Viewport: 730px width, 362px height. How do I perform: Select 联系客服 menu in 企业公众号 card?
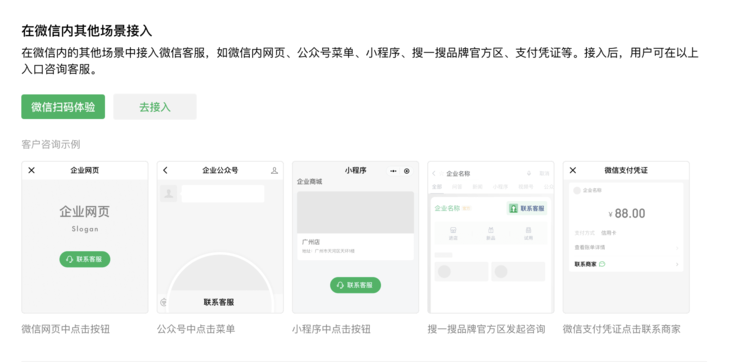[x=219, y=302]
